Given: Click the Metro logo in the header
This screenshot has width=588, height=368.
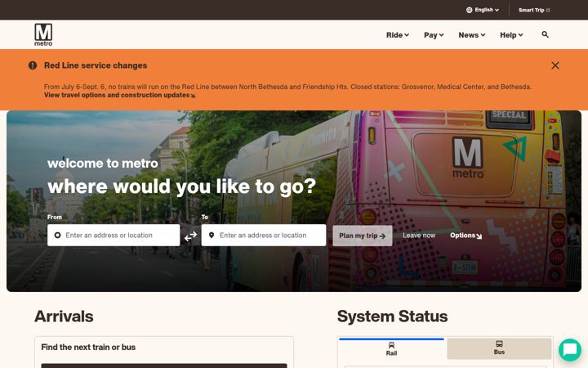Looking at the screenshot, I should 43,34.
